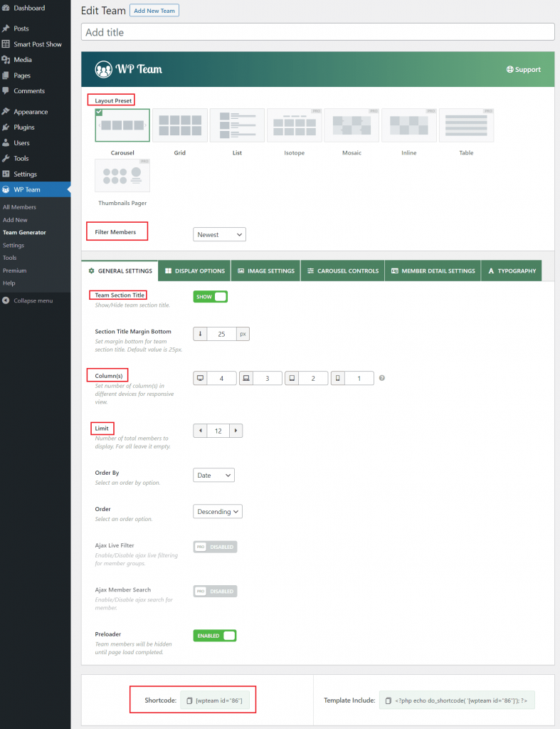Click the Media icon in sidebar
The image size is (560, 729).
6,60
